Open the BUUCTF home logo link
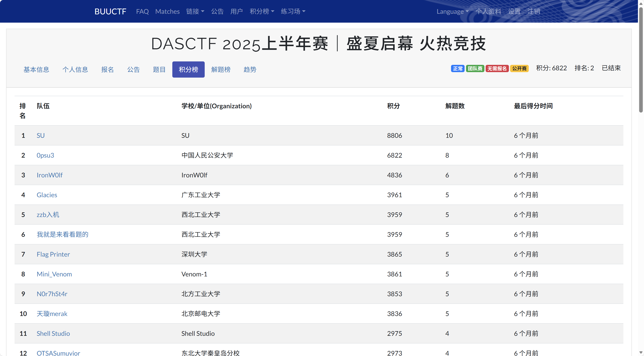Screen dimensions: 644x356 [110, 11]
